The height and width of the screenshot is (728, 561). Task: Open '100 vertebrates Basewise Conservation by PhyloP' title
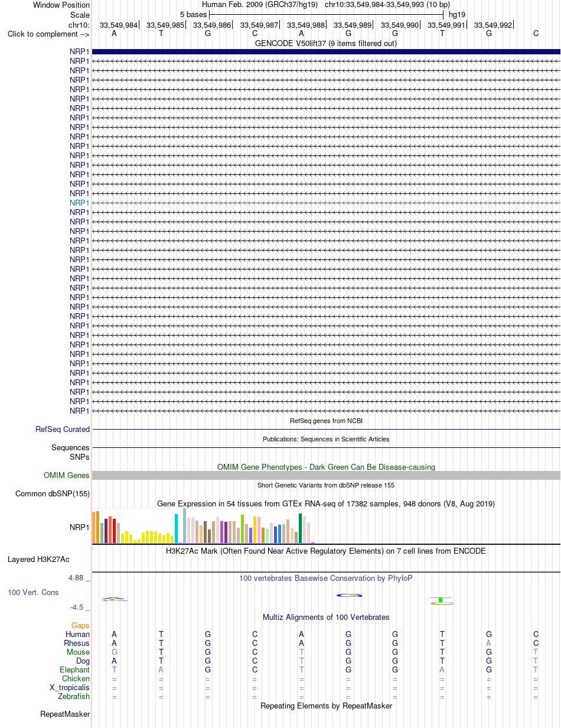coord(326,578)
